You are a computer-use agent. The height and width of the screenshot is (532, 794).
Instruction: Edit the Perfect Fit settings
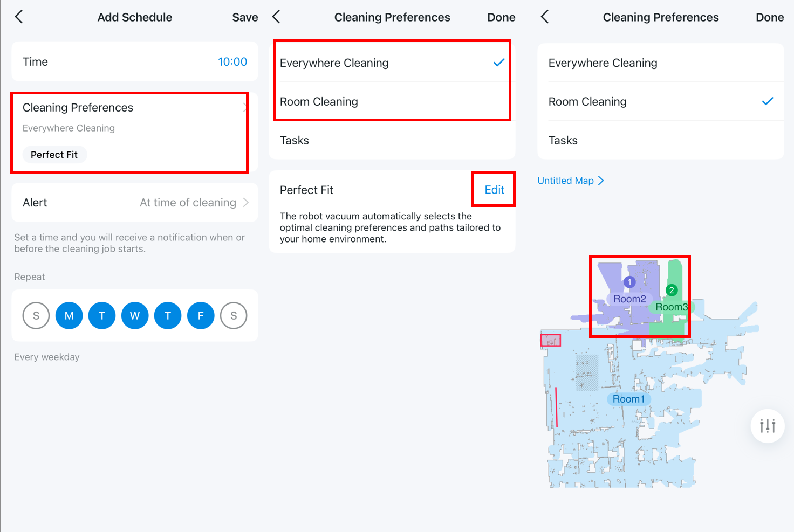tap(493, 189)
